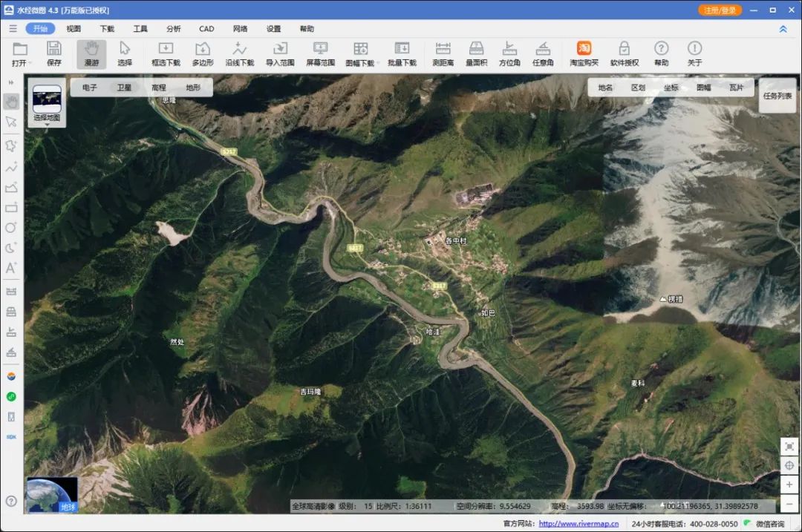This screenshot has height=532, width=802.
Task: Switch map to 高程 elevation layer
Action: [159, 88]
